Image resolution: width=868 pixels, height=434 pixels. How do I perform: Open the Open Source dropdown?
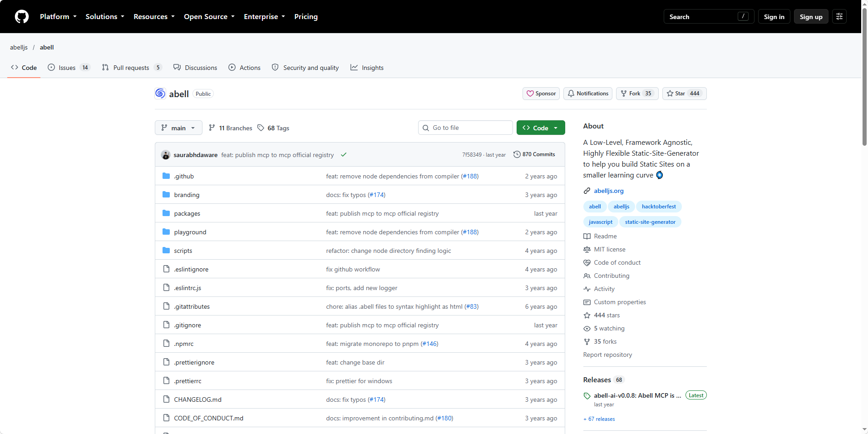point(209,17)
